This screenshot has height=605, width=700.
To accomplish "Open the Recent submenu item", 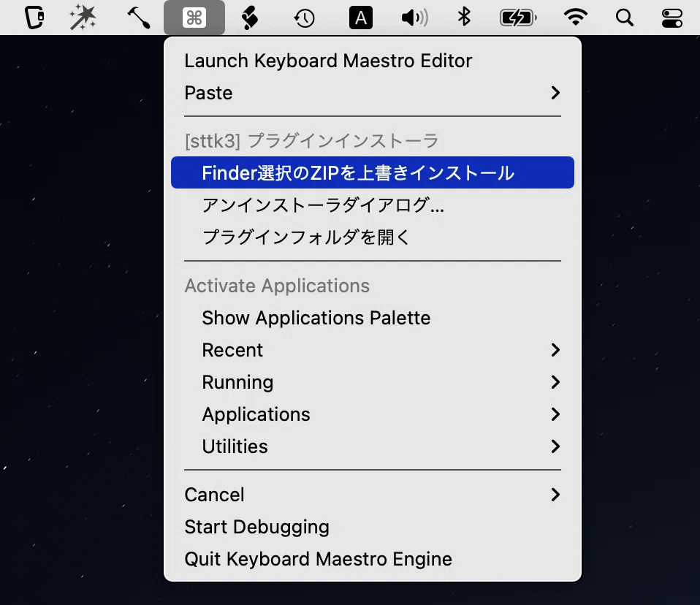I will [373, 350].
